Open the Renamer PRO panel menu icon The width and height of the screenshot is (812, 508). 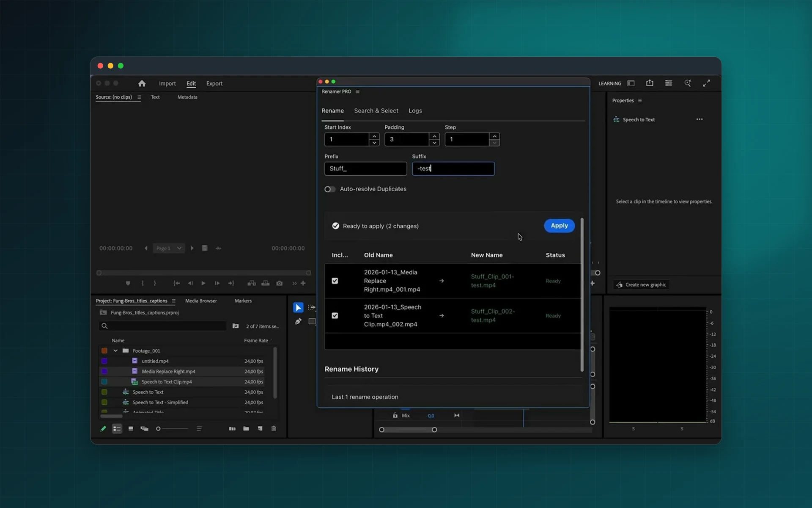[x=357, y=91]
